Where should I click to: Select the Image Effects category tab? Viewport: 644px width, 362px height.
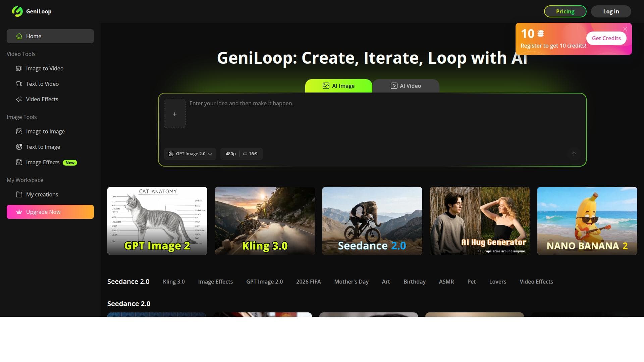pos(215,282)
